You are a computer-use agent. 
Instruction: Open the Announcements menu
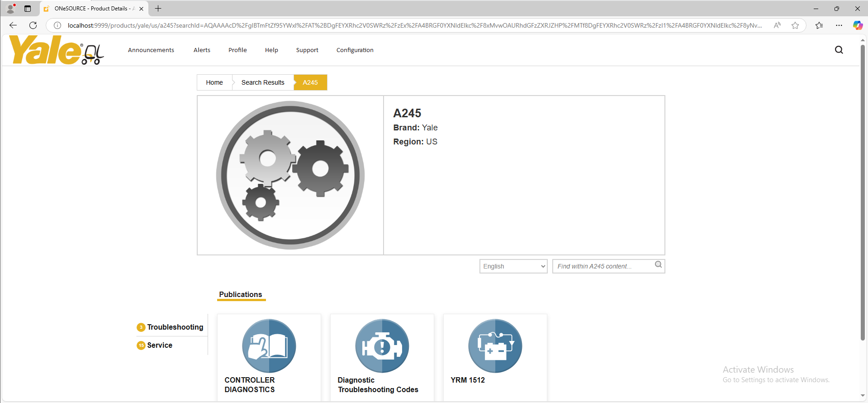pyautogui.click(x=151, y=50)
